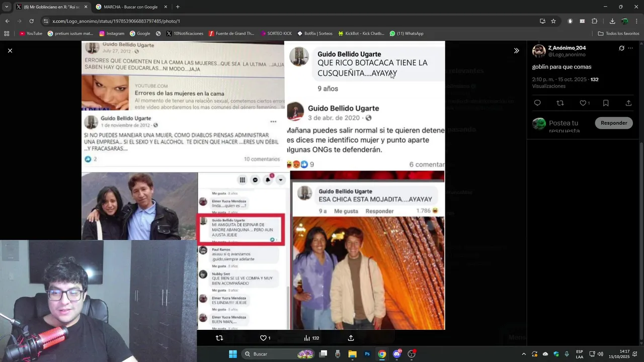Open the YouTube bookmark
This screenshot has height=362, width=644.
pyautogui.click(x=31, y=34)
